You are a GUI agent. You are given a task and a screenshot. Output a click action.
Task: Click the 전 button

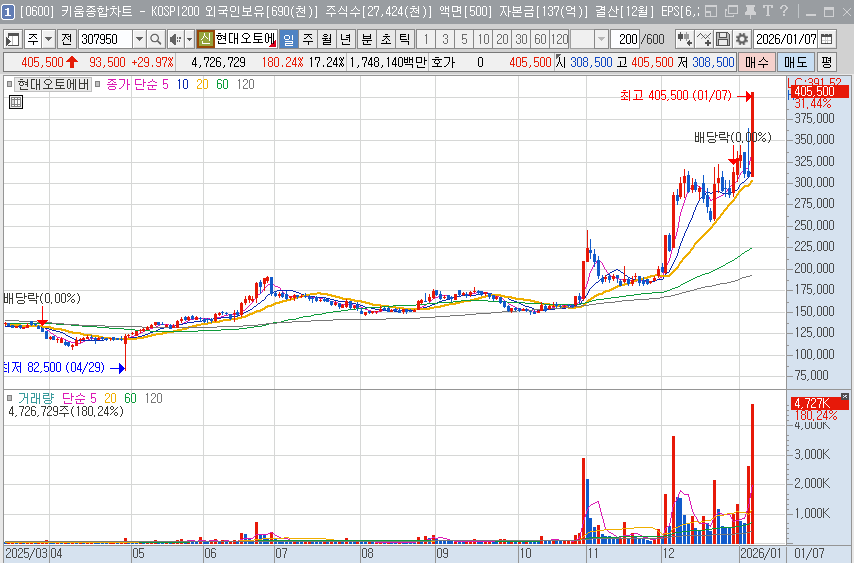pyautogui.click(x=66, y=39)
